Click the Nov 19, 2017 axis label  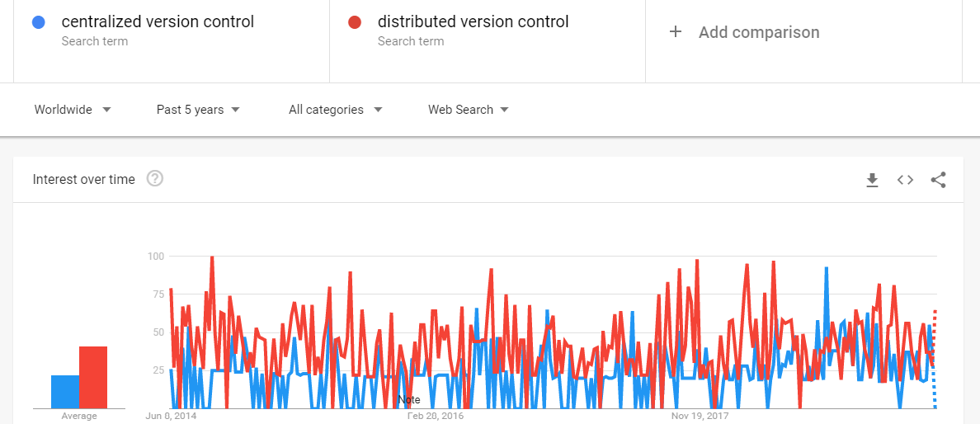700,416
